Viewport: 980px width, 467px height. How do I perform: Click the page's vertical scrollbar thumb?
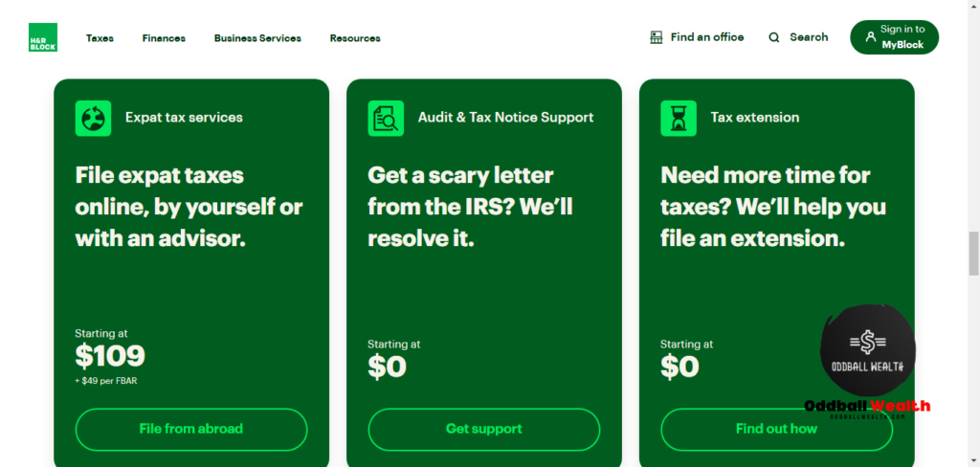pos(973,254)
